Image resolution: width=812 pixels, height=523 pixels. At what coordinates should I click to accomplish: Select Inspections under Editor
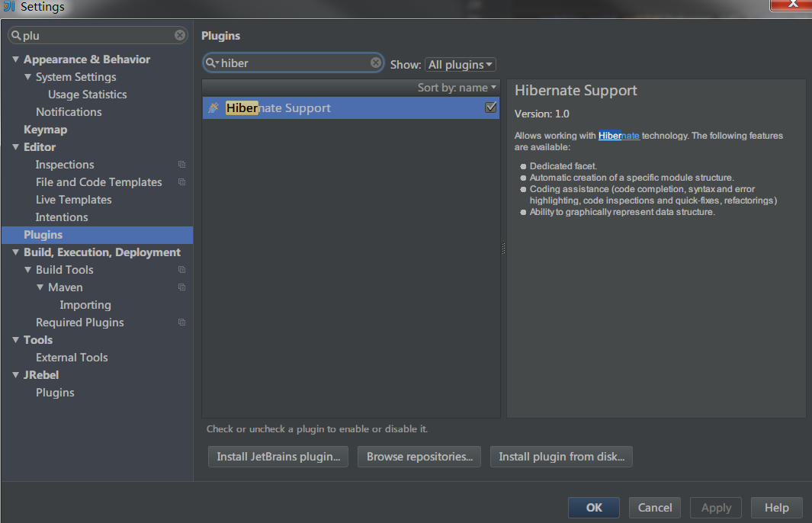pyautogui.click(x=65, y=165)
